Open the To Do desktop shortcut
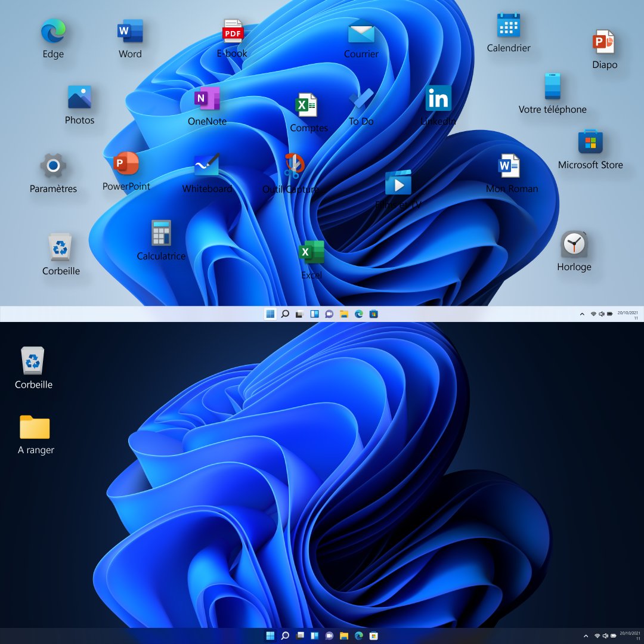The height and width of the screenshot is (644, 644). [361, 98]
